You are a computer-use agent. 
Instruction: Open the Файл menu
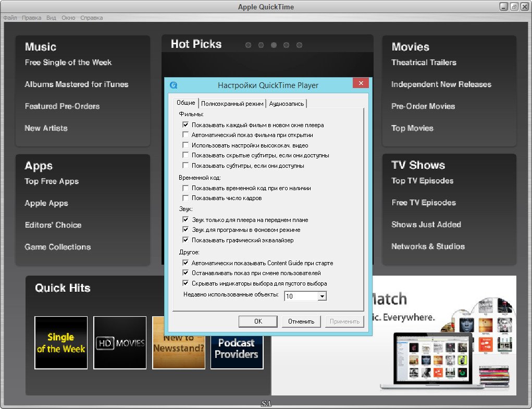(10, 18)
